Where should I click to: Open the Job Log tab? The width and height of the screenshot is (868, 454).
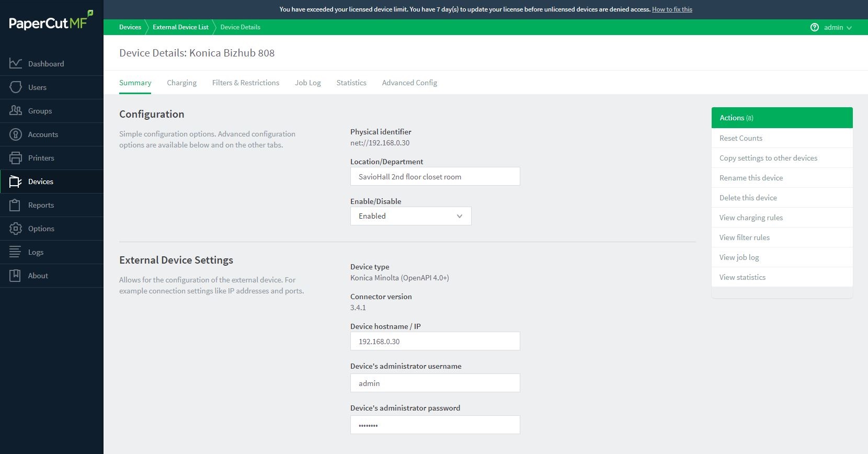click(307, 83)
